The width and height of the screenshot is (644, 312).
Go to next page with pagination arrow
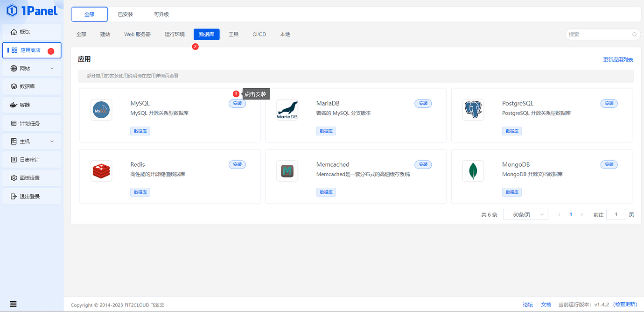582,214
